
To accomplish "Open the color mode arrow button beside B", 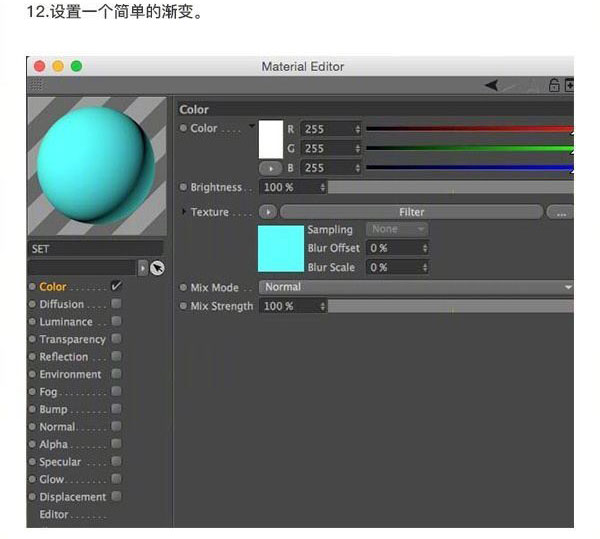I will [x=270, y=168].
